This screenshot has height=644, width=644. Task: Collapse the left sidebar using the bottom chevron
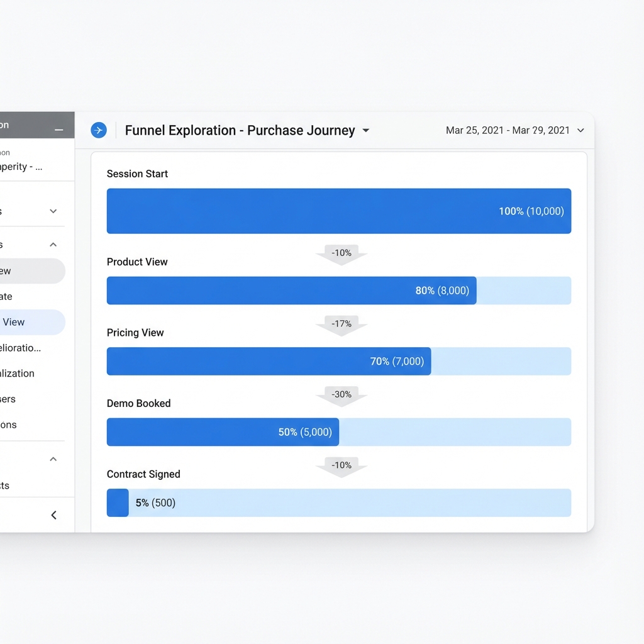tap(53, 514)
